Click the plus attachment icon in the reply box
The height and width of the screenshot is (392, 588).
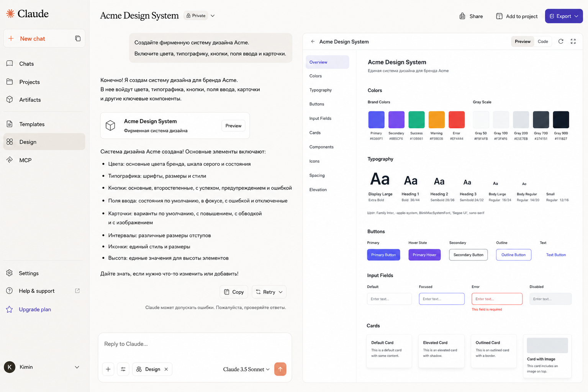click(108, 369)
